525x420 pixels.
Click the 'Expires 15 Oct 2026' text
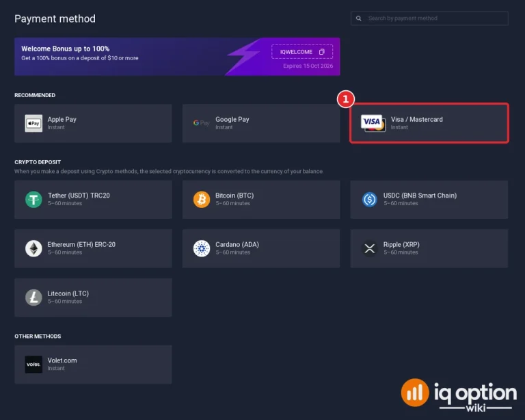308,66
